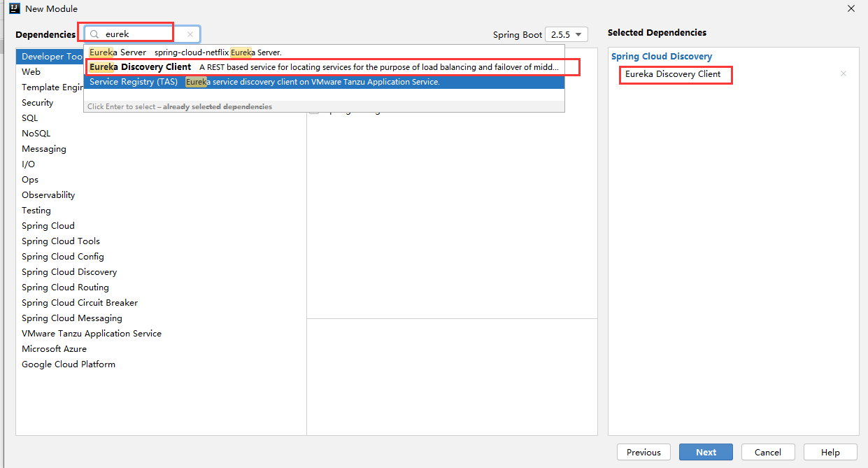Click Eureka Discovery Client in Selected Dependencies
Viewport: 868px width, 468px height.
click(673, 74)
